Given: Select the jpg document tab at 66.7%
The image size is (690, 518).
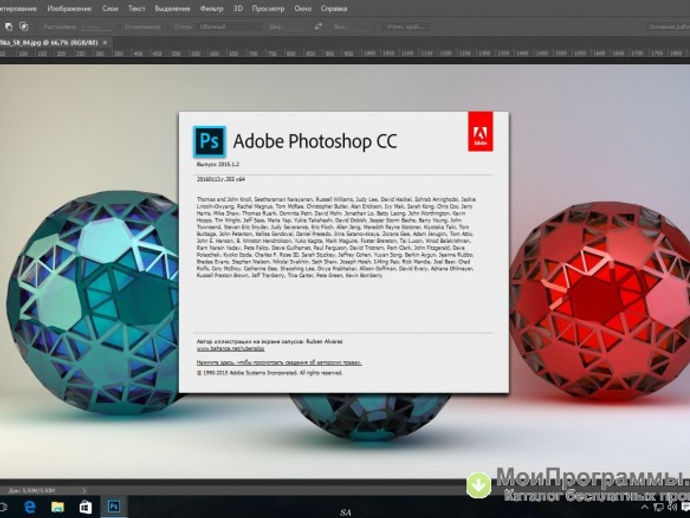Looking at the screenshot, I should pyautogui.click(x=49, y=43).
